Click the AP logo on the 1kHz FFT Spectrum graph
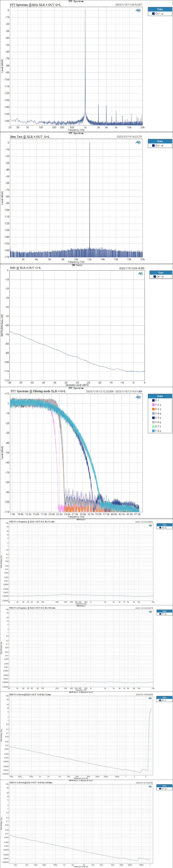This screenshot has width=173, height=868. pyautogui.click(x=138, y=11)
